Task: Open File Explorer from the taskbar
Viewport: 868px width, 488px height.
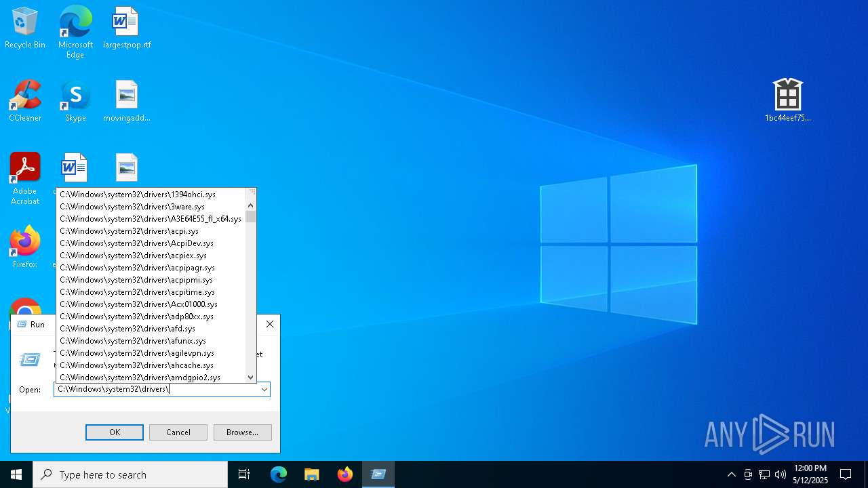Action: (x=312, y=474)
